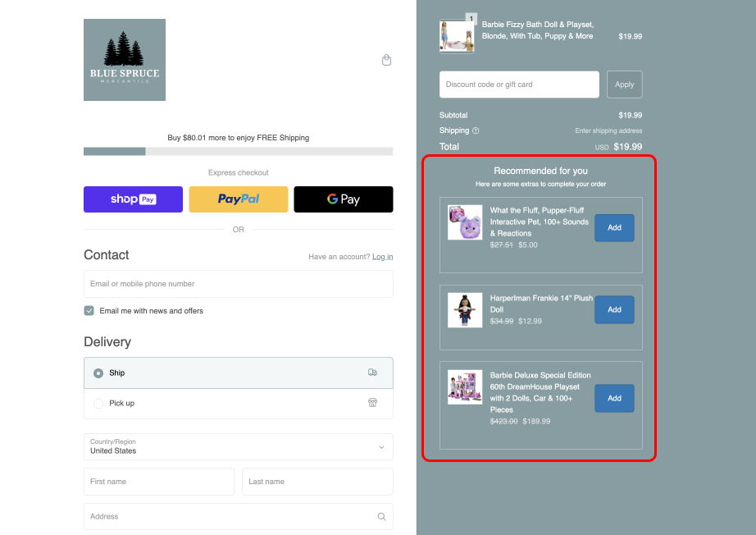Focus the Email or mobile phone number field
This screenshot has width=756, height=535.
(x=238, y=284)
